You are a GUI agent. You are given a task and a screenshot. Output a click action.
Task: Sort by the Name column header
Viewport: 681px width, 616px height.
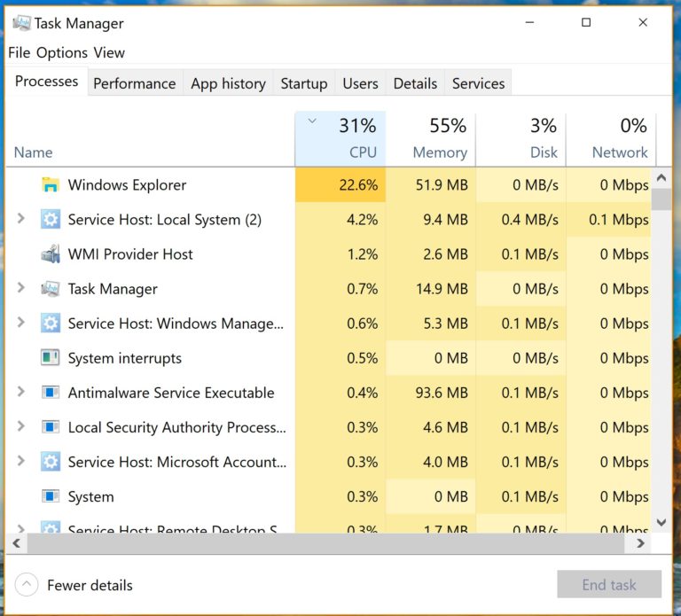point(34,152)
